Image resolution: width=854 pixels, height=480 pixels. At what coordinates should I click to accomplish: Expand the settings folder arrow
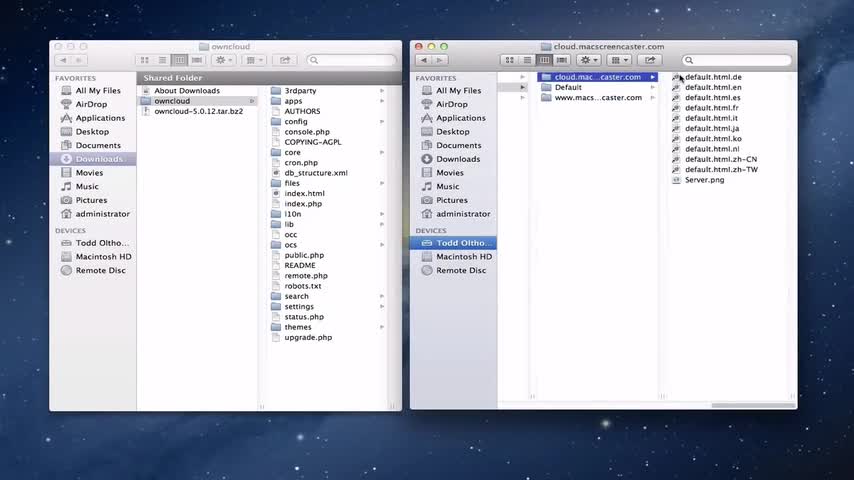pos(382,306)
